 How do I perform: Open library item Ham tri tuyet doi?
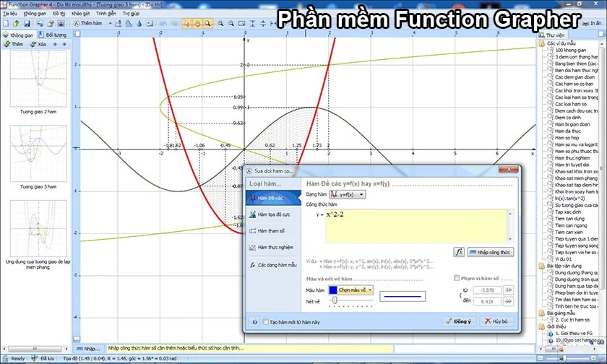pyautogui.click(x=572, y=165)
